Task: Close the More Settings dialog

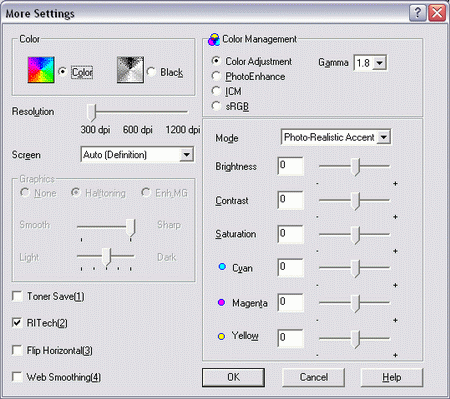Action: click(x=437, y=13)
